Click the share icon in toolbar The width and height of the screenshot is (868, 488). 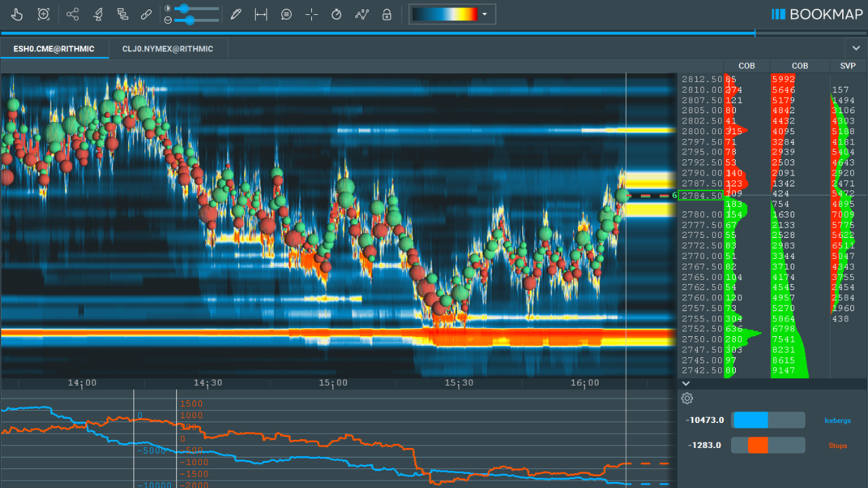tap(73, 14)
